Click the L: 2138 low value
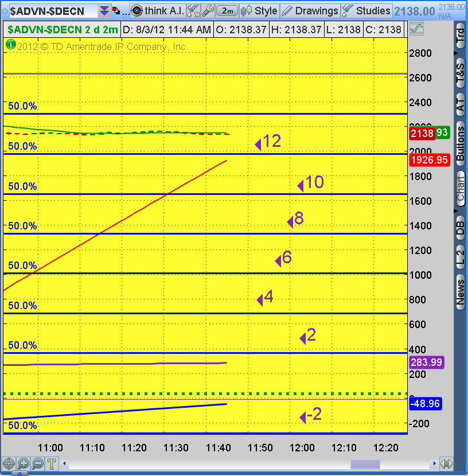Viewport: 468px width, 476px height. (344, 30)
